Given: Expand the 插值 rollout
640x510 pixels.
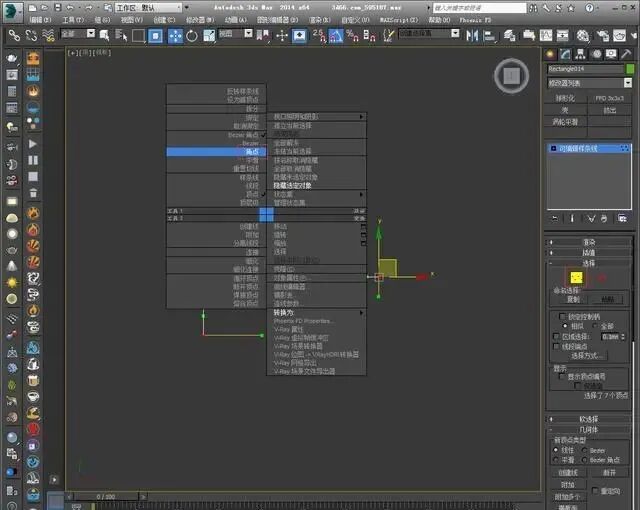Looking at the screenshot, I should (589, 253).
